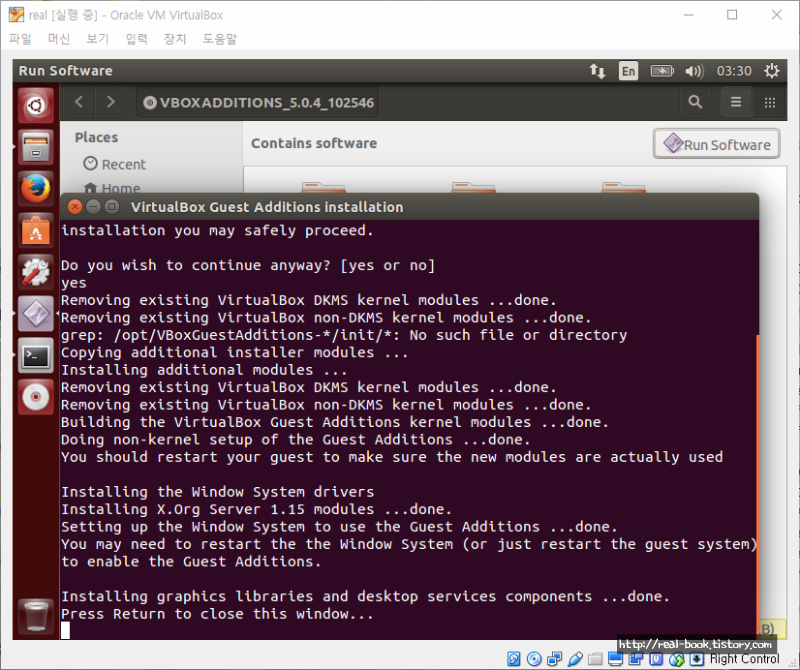Screen dimensions: 800x670
Task: Launch Firefox from the Ubuntu launcher
Action: coord(36,189)
